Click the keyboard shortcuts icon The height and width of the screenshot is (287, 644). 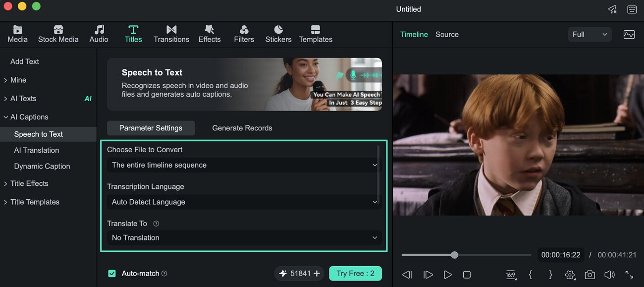tap(632, 9)
